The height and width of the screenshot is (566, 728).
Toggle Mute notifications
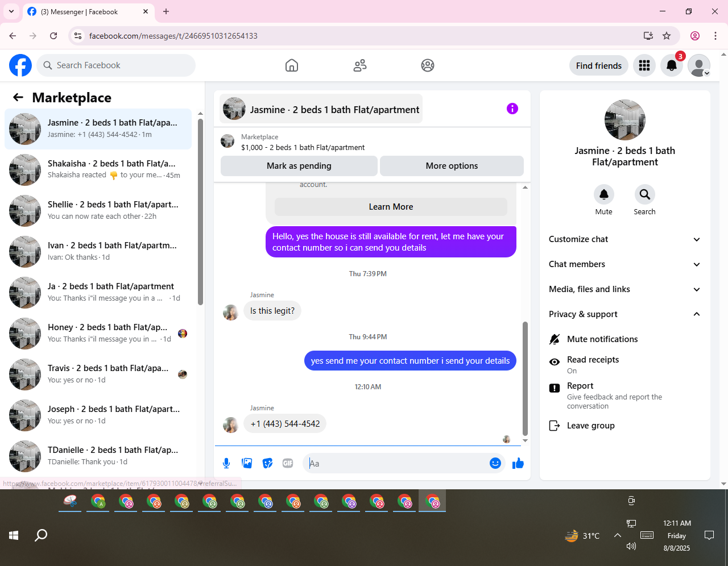click(x=625, y=339)
